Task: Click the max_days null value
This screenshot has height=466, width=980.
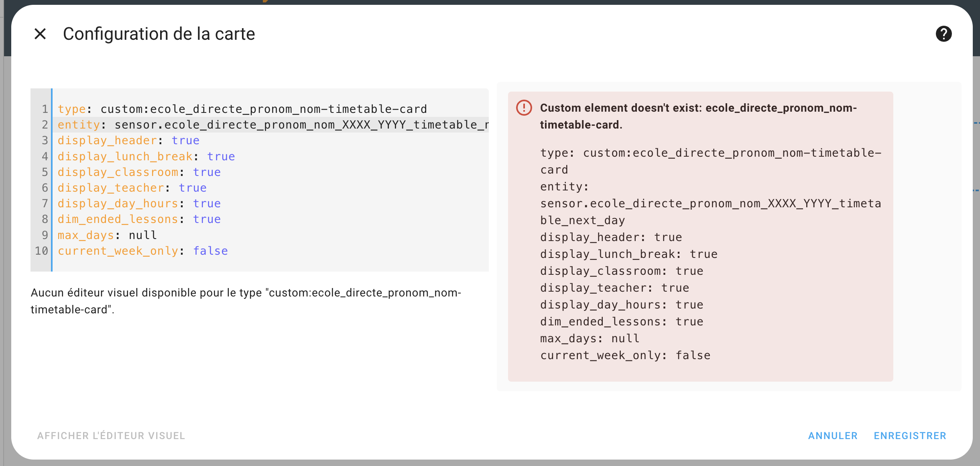Action: (x=142, y=235)
